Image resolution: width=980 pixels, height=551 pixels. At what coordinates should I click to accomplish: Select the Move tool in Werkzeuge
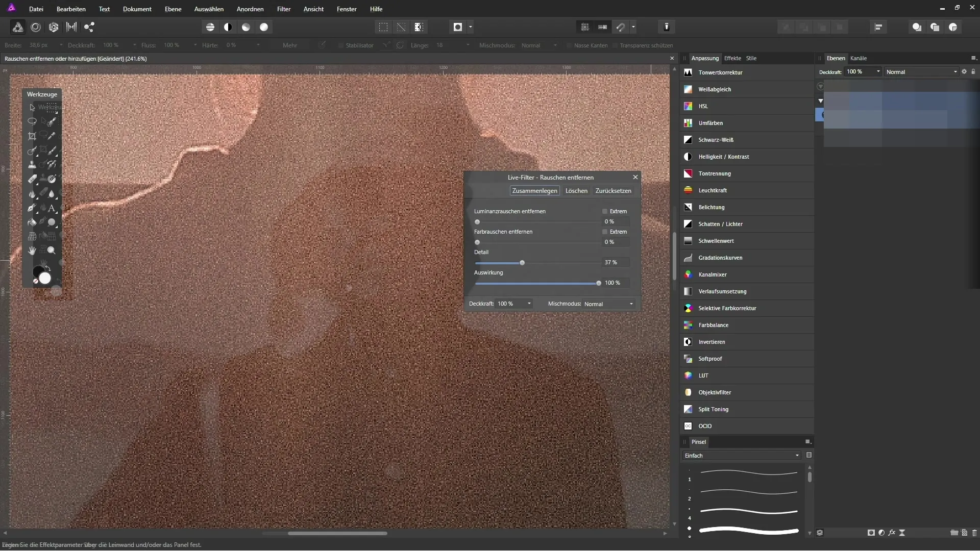coord(32,107)
